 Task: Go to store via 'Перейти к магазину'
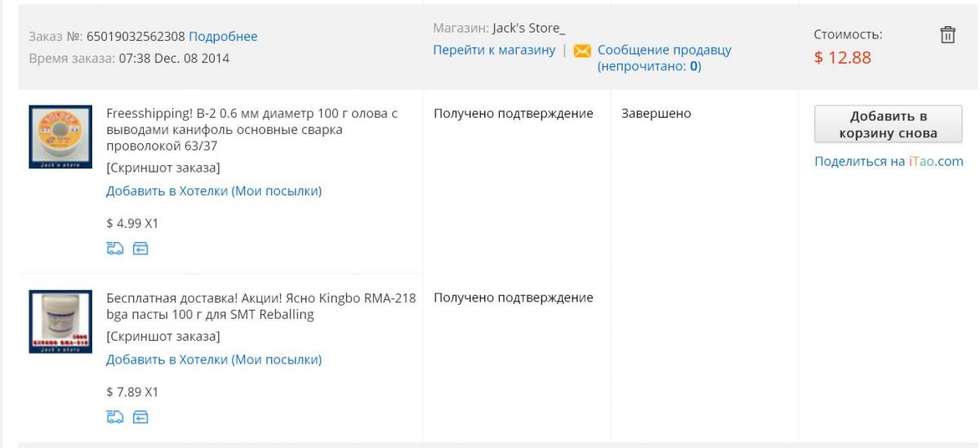click(x=493, y=50)
